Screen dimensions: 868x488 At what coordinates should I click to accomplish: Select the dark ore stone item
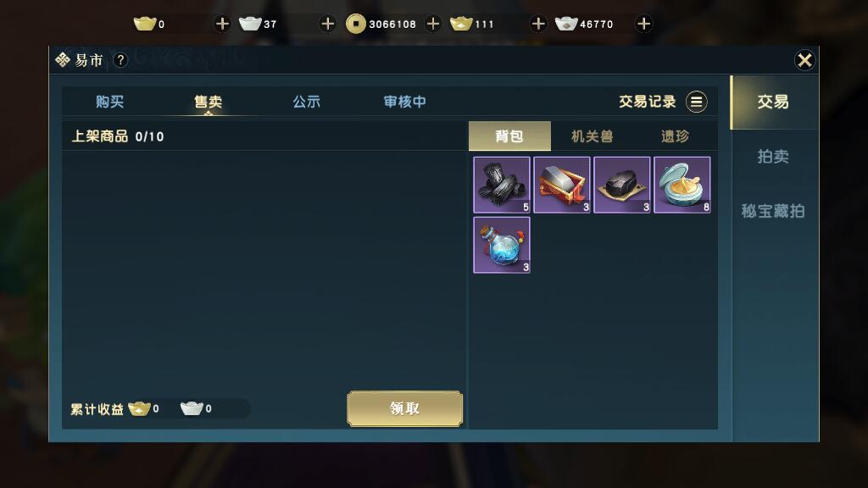[621, 185]
